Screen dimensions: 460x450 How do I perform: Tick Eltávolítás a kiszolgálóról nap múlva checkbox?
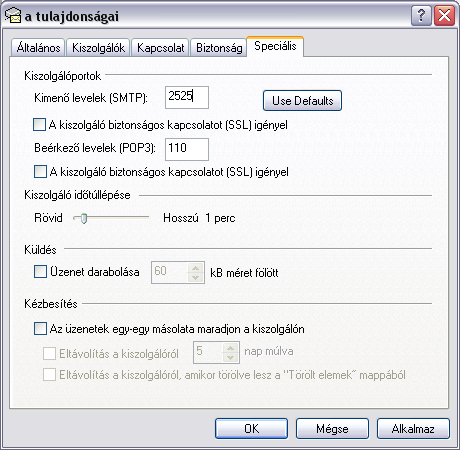49,353
